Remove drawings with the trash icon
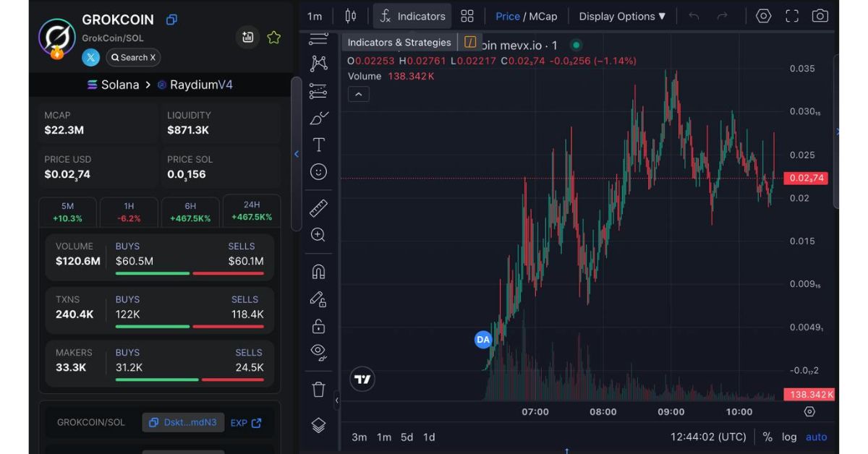This screenshot has height=454, width=868. 318,390
